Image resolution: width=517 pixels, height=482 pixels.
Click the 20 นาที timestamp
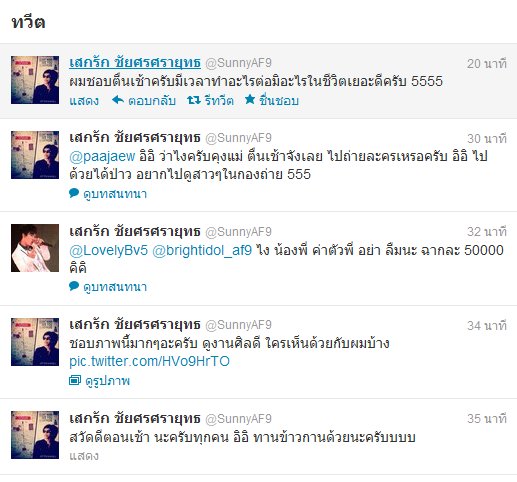point(487,63)
